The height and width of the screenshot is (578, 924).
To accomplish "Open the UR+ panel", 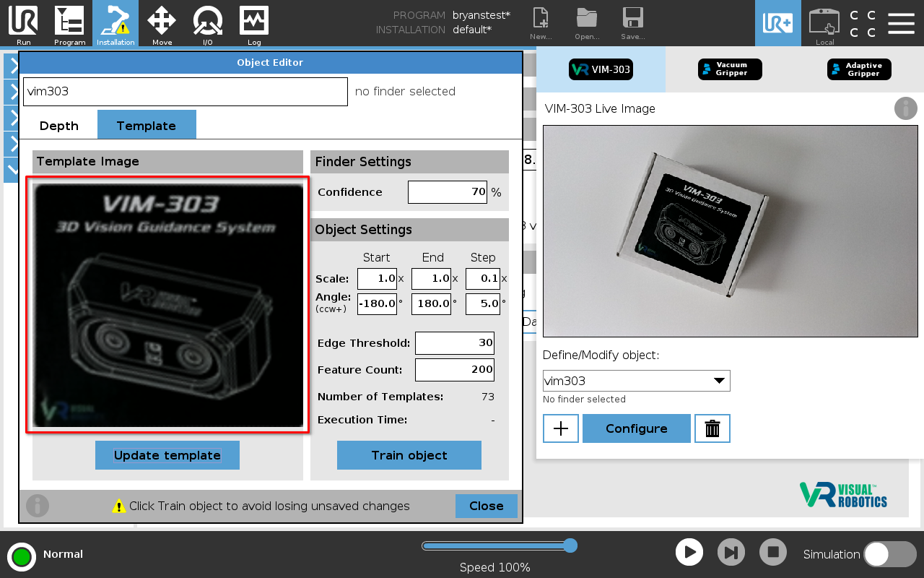I will [778, 23].
